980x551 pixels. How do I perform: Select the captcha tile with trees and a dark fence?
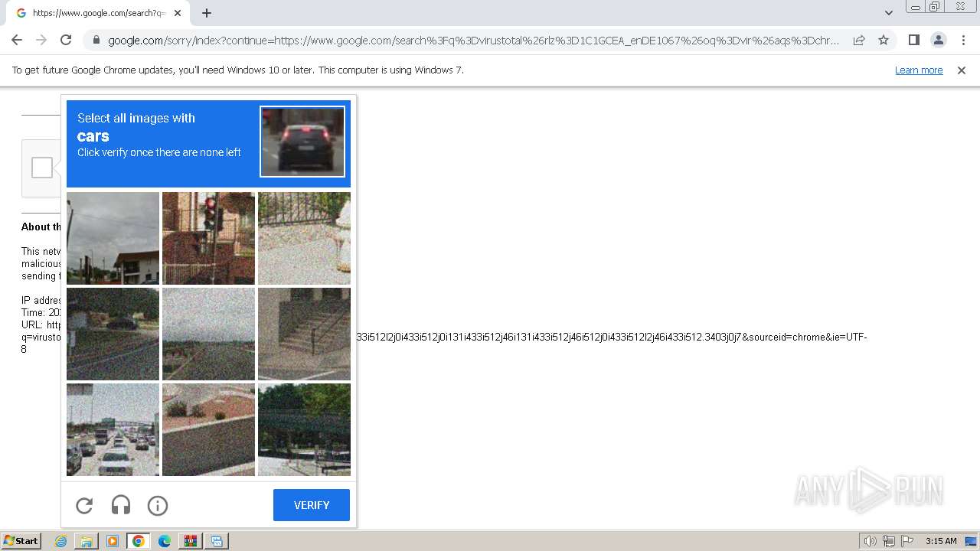tap(304, 429)
